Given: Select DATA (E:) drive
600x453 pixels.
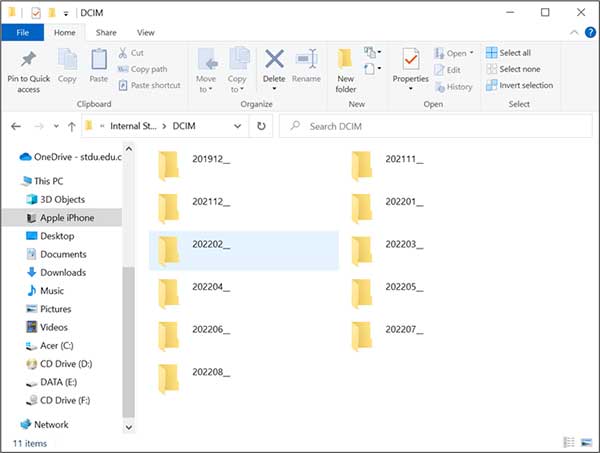Looking at the screenshot, I should point(51,382).
